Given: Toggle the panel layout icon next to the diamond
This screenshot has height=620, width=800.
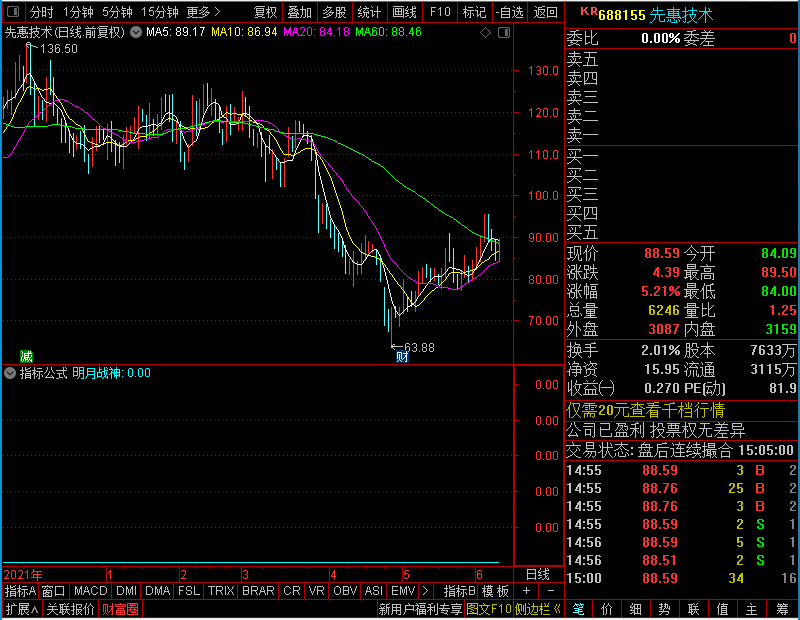Looking at the screenshot, I should click(x=504, y=33).
